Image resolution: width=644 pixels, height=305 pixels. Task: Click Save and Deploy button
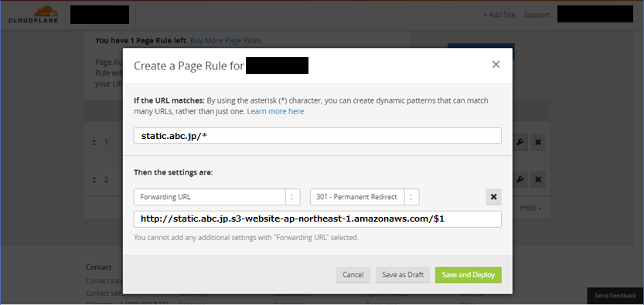click(469, 275)
